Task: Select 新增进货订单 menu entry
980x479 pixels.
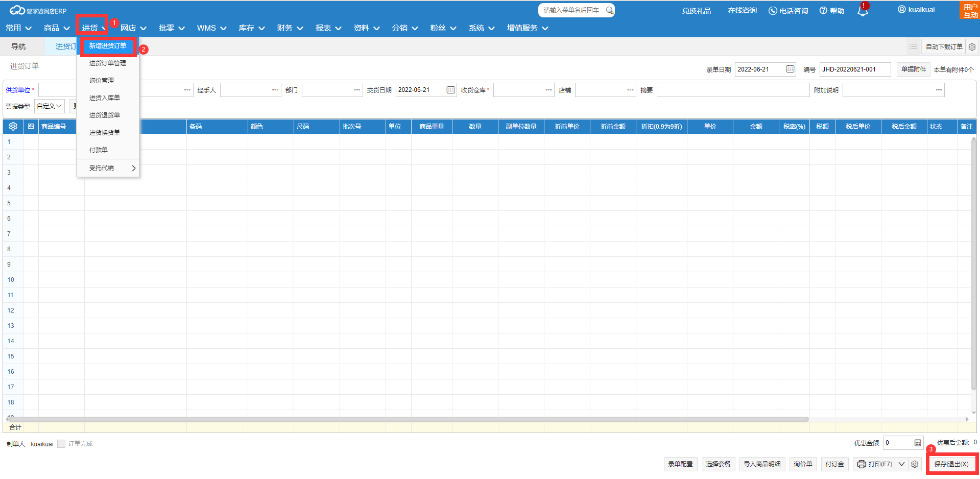Action: 108,46
